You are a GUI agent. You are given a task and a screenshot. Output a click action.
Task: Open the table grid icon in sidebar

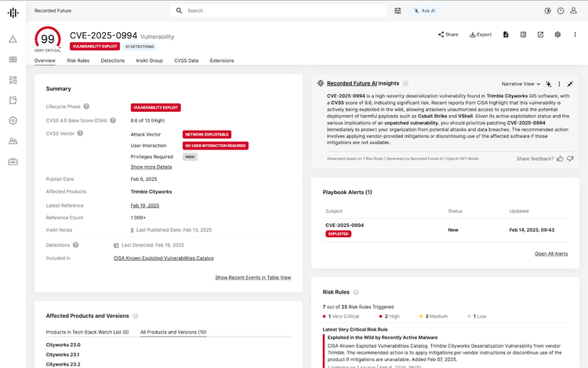[13, 60]
